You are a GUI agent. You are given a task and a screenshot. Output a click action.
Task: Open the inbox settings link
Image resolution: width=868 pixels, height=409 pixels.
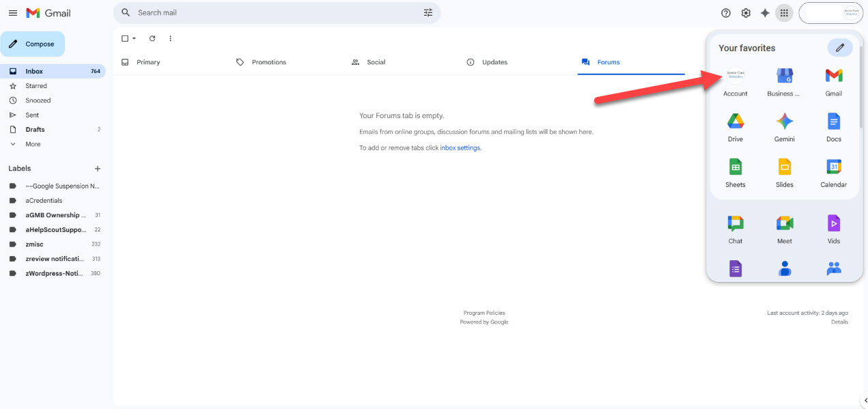click(x=460, y=148)
